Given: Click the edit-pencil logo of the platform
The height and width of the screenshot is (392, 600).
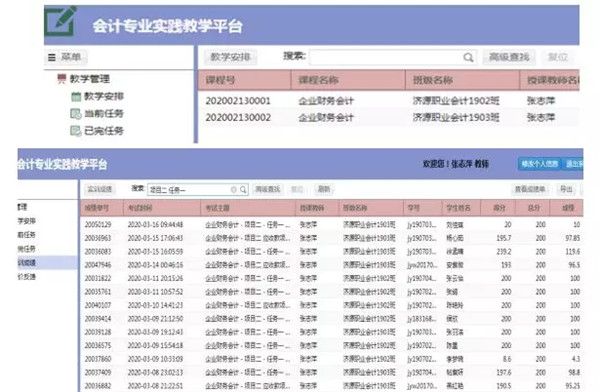Looking at the screenshot, I should coord(60,21).
